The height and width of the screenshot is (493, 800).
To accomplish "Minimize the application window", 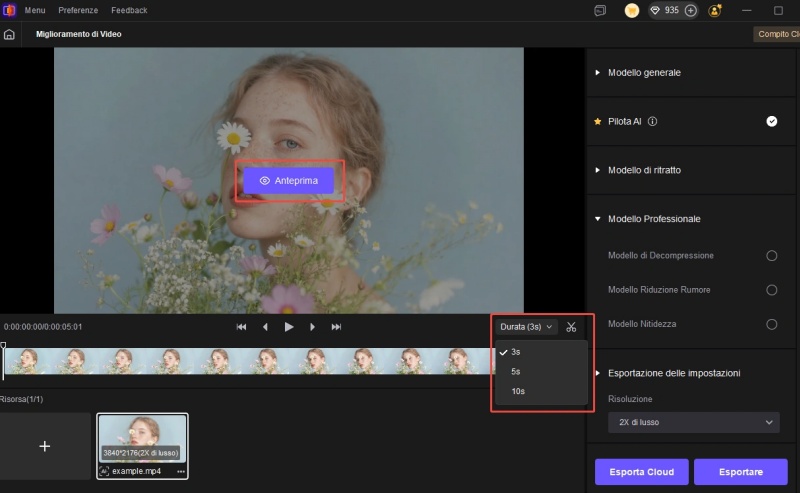I will [746, 10].
